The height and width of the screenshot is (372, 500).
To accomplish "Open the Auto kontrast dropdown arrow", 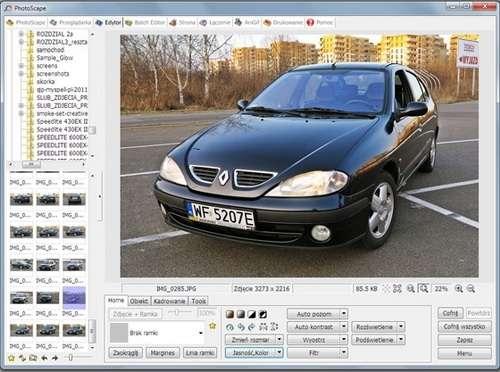I will click(343, 327).
